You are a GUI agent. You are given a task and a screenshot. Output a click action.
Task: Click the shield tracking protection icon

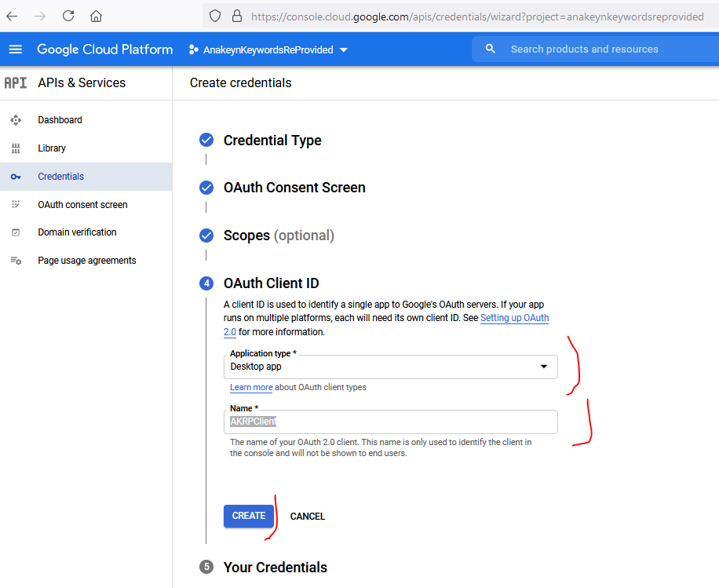pyautogui.click(x=214, y=16)
